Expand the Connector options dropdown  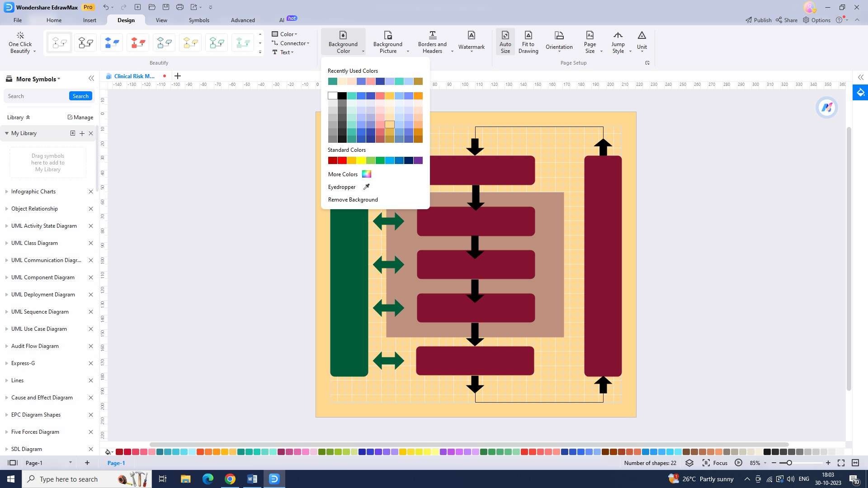pos(308,43)
